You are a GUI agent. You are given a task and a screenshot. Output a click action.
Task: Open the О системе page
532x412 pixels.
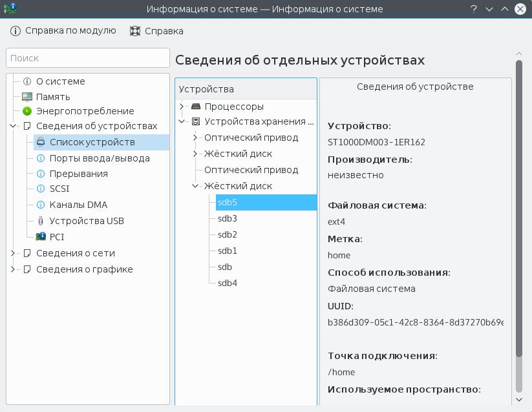(61, 81)
